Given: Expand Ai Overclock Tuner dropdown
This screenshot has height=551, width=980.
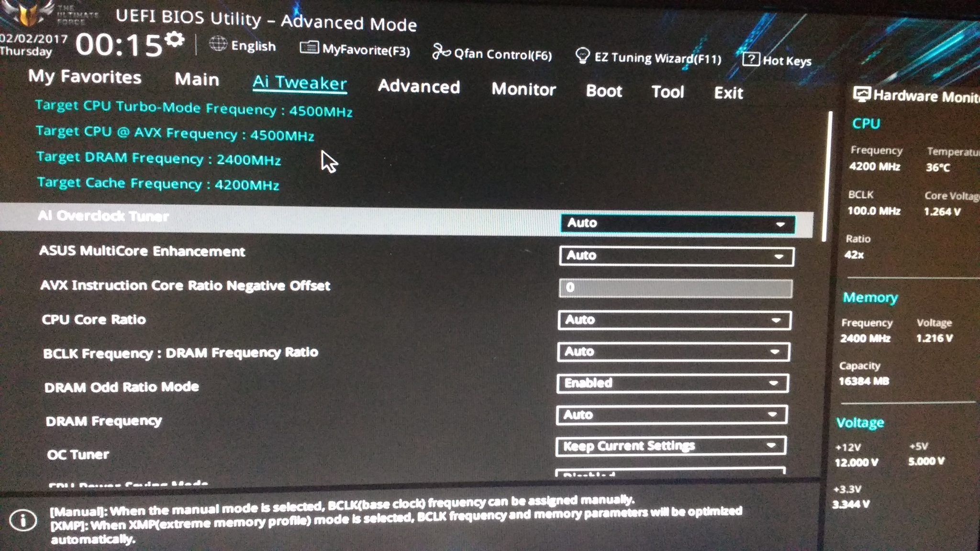Looking at the screenshot, I should pyautogui.click(x=678, y=223).
